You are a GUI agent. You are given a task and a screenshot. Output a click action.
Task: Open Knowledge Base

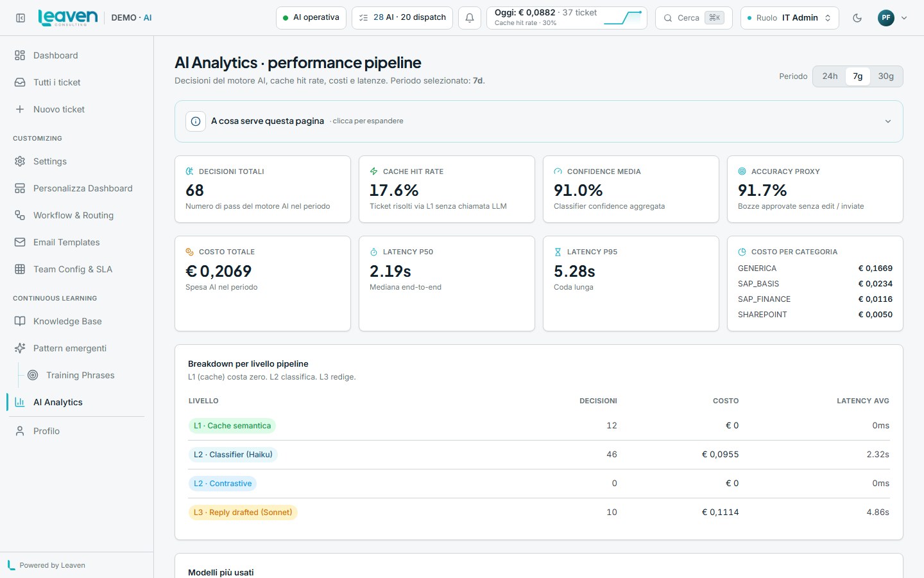pyautogui.click(x=77, y=321)
